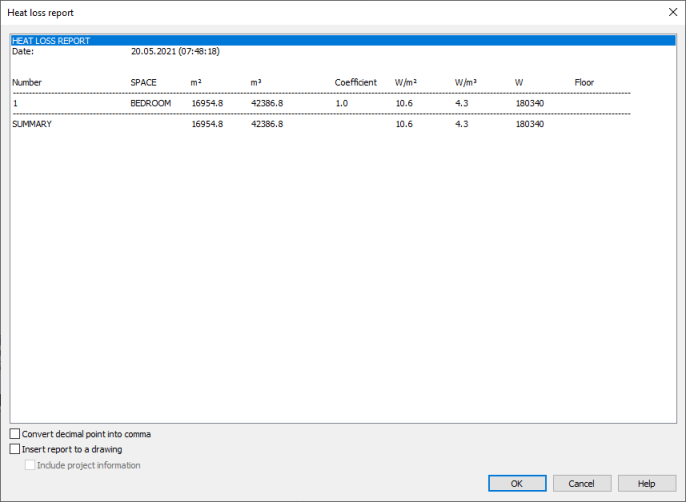Open Help for the heat loss report

[646, 483]
